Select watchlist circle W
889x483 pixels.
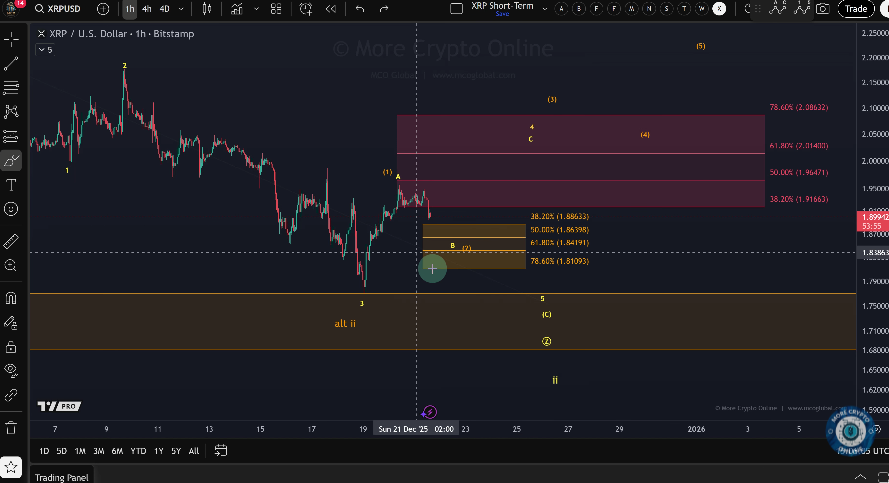point(702,9)
